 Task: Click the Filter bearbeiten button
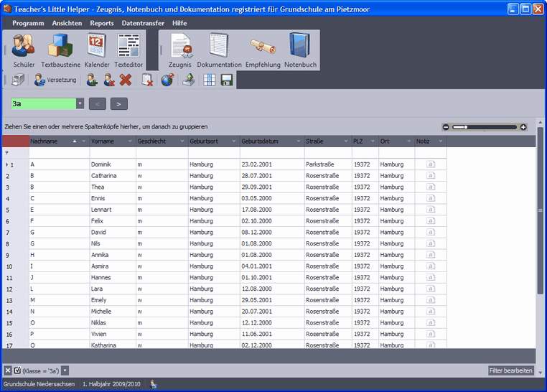[x=510, y=370]
